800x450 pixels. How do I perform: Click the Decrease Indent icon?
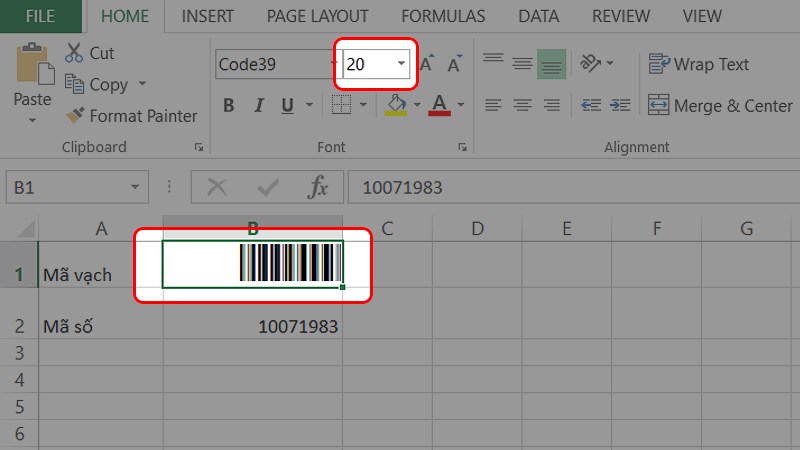pyautogui.click(x=591, y=105)
